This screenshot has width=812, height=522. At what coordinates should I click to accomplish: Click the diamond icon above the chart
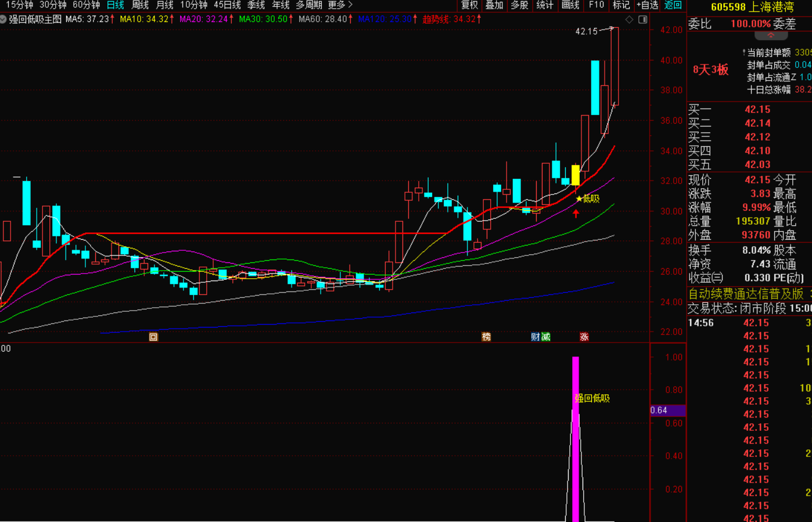629,19
